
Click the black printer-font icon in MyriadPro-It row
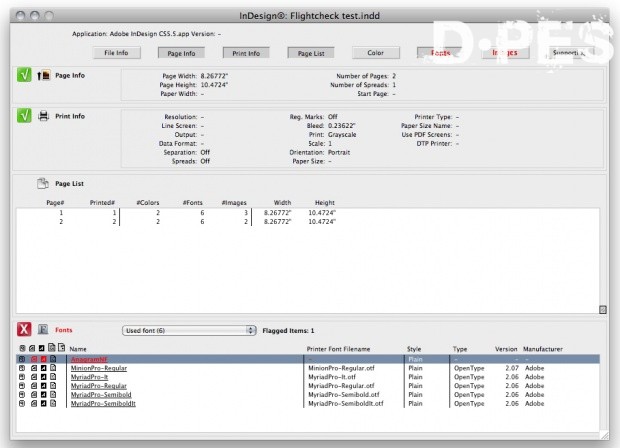tap(43, 377)
